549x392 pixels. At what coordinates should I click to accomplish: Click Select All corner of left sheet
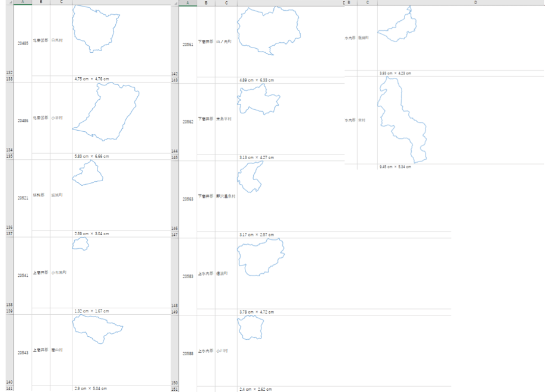10,2
